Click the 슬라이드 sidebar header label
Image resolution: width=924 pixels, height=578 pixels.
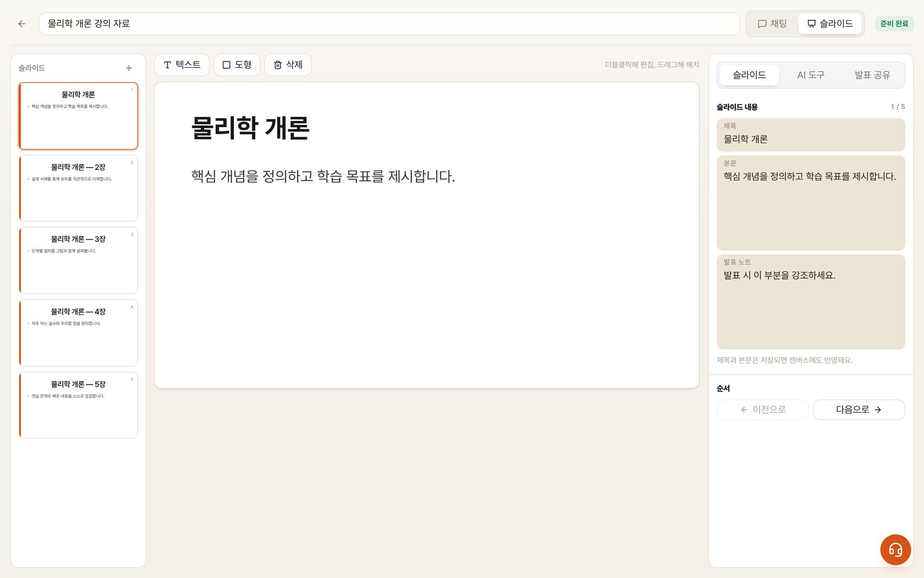point(32,68)
